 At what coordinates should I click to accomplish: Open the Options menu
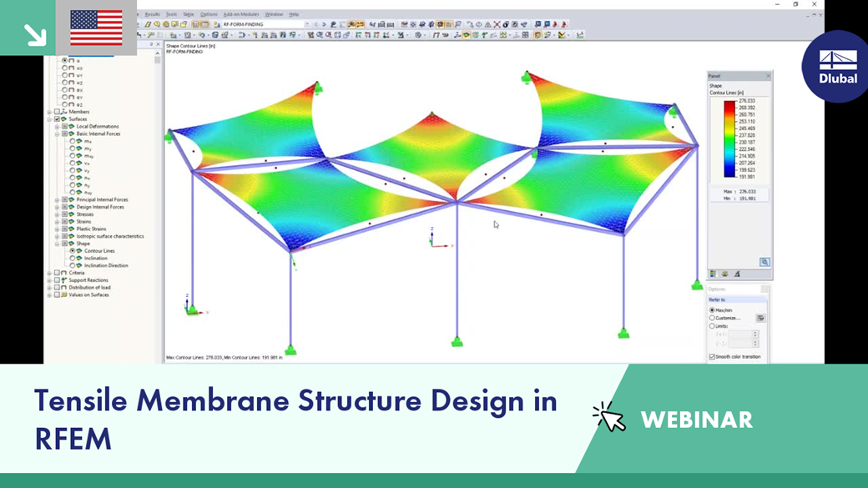point(209,14)
